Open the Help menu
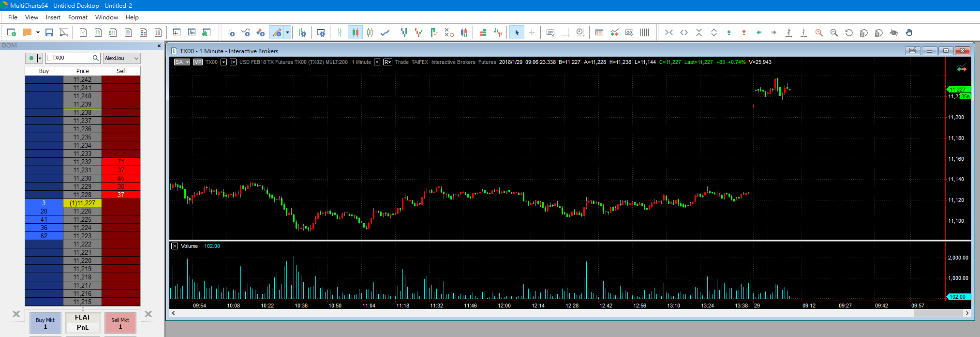This screenshot has width=980, height=337. [132, 17]
